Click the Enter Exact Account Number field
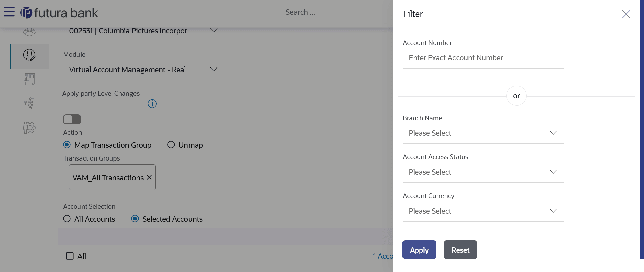 [483, 58]
